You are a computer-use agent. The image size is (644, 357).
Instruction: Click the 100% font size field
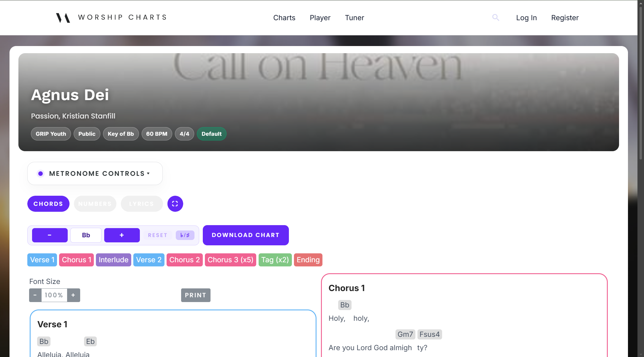(x=54, y=295)
